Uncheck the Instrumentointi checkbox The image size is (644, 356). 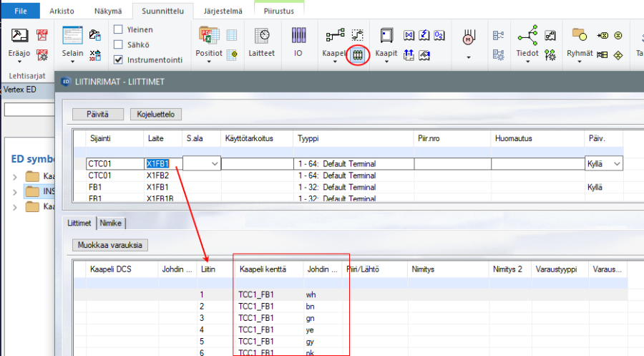click(119, 58)
